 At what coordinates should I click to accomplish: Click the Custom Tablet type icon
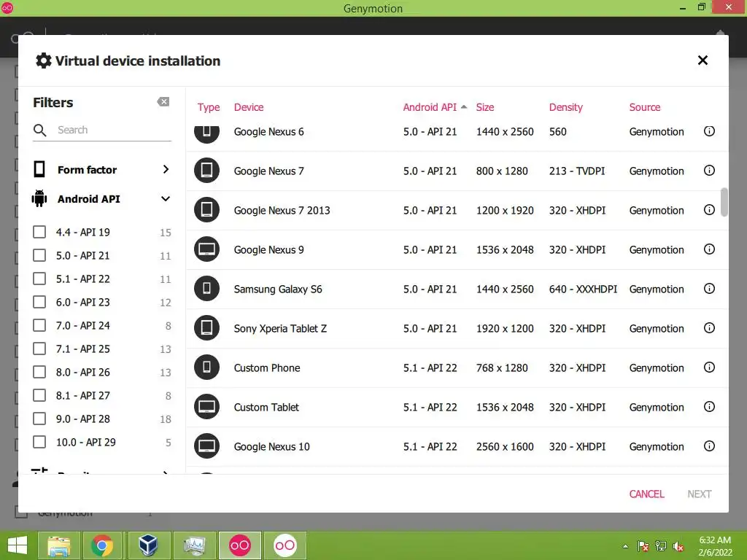pyautogui.click(x=206, y=407)
